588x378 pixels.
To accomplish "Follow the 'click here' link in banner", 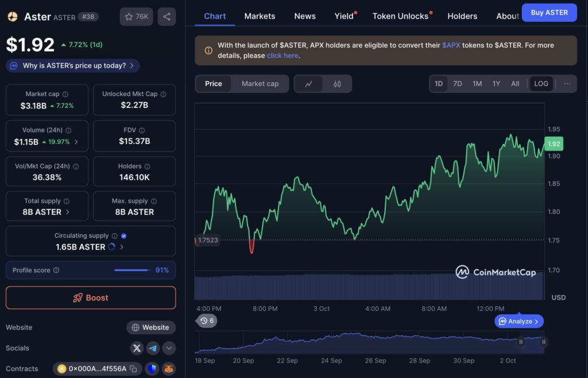I will tap(283, 56).
